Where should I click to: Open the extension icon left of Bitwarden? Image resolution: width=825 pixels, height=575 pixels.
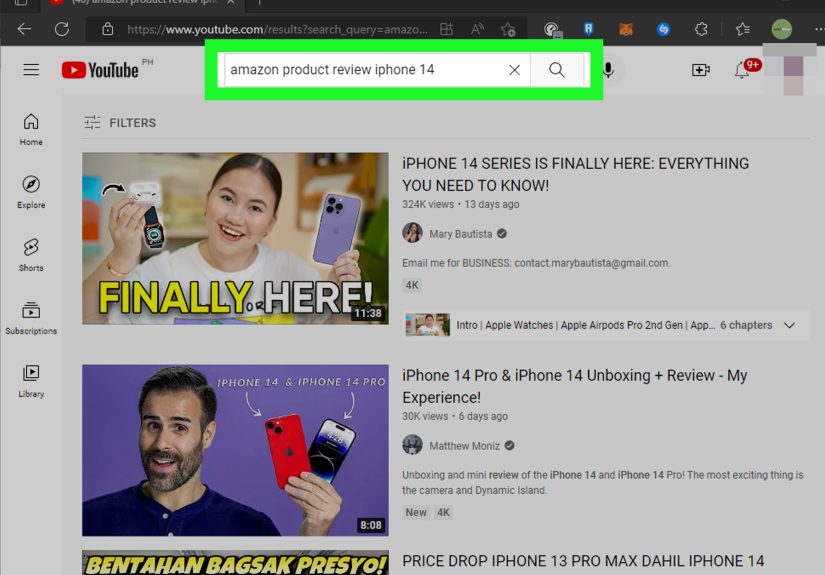pos(552,29)
